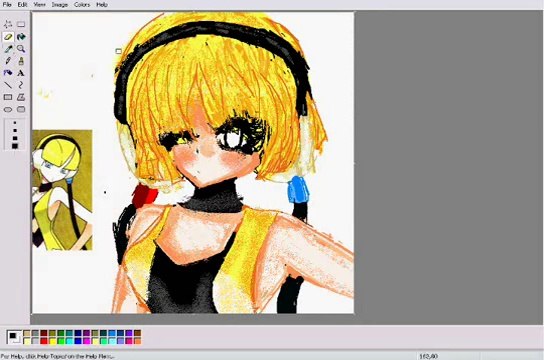Choose the second smallest eraser size
Viewport: 544px width, 360px height.
coord(15,130)
